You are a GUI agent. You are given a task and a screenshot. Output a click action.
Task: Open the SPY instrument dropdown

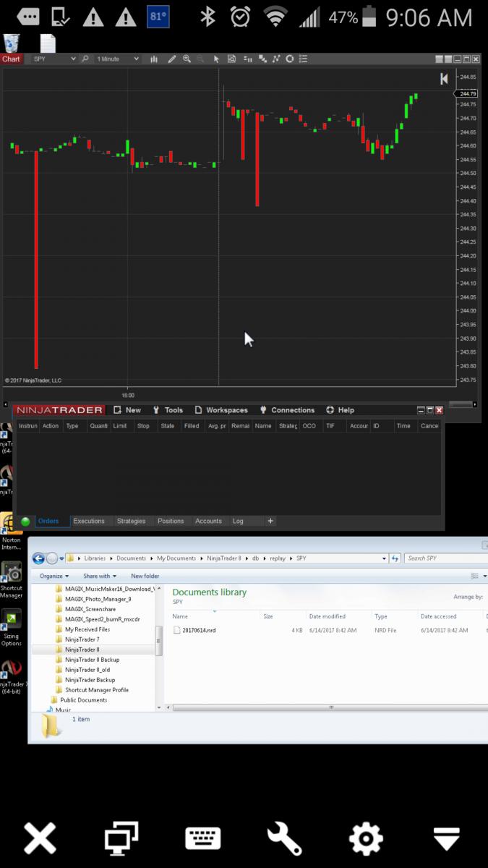tap(54, 59)
